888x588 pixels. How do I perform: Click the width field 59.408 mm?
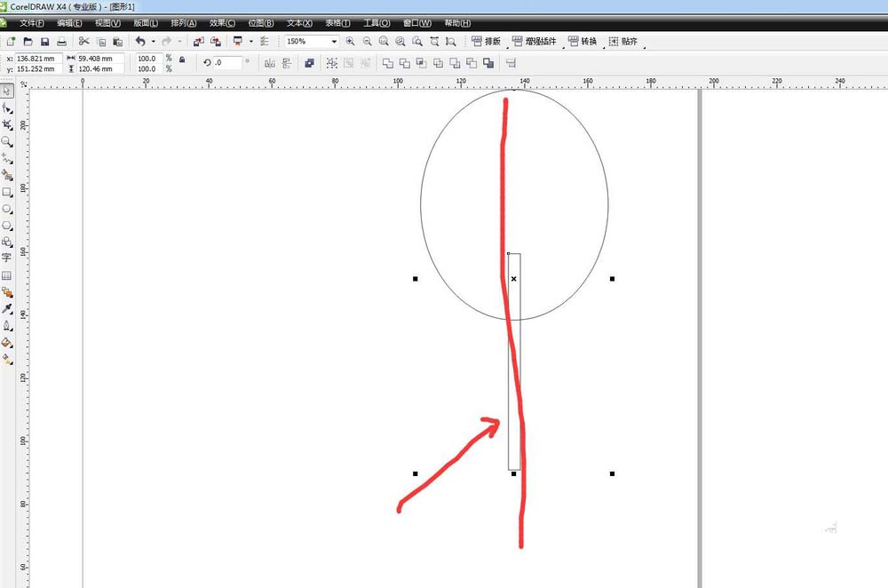coord(100,59)
